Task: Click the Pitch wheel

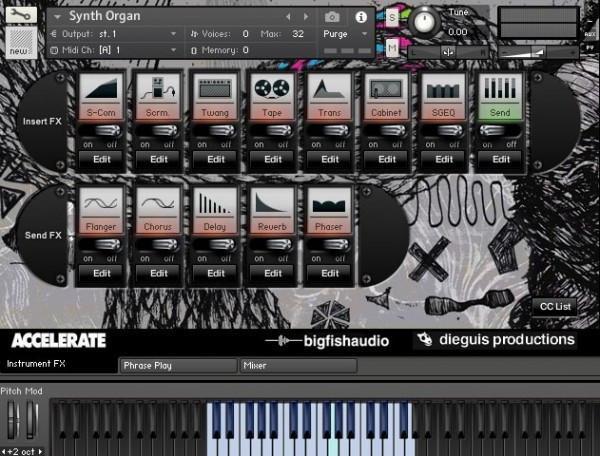Action: point(13,420)
